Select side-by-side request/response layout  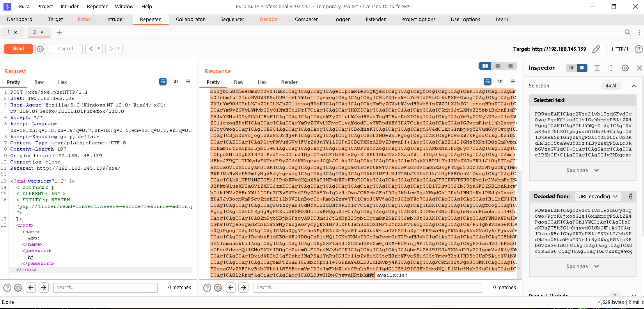(485, 66)
